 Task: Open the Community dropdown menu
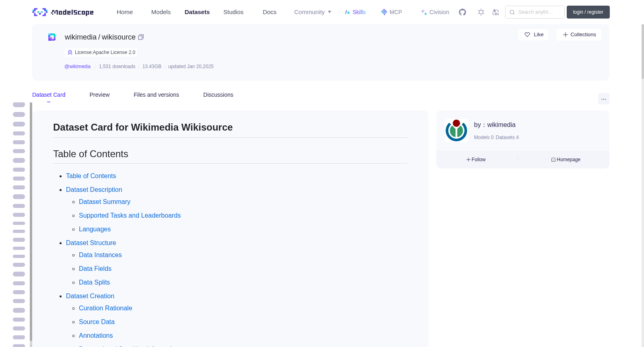(313, 12)
